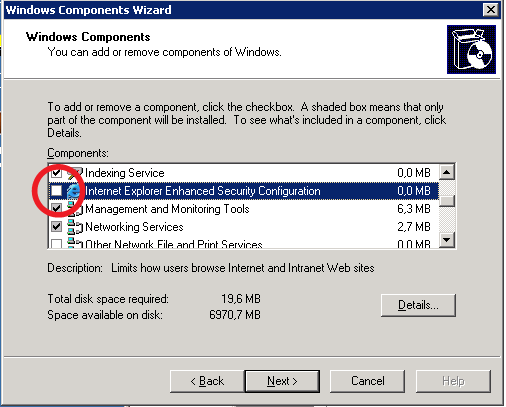
Task: Uncheck the Indexing Service checkbox
Action: [x=56, y=173]
